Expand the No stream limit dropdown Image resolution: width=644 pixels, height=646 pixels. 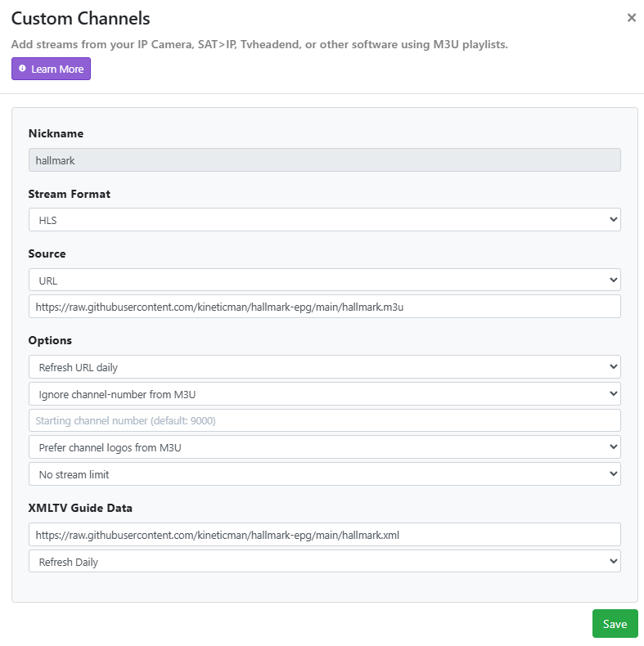pos(324,474)
